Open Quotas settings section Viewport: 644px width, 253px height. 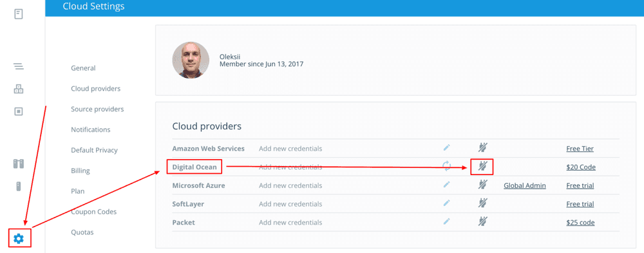pyautogui.click(x=82, y=232)
